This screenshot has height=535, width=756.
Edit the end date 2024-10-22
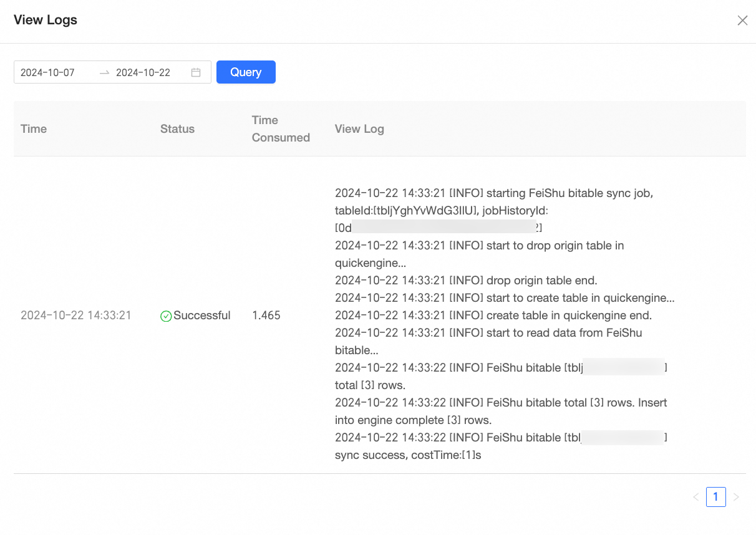(x=143, y=72)
